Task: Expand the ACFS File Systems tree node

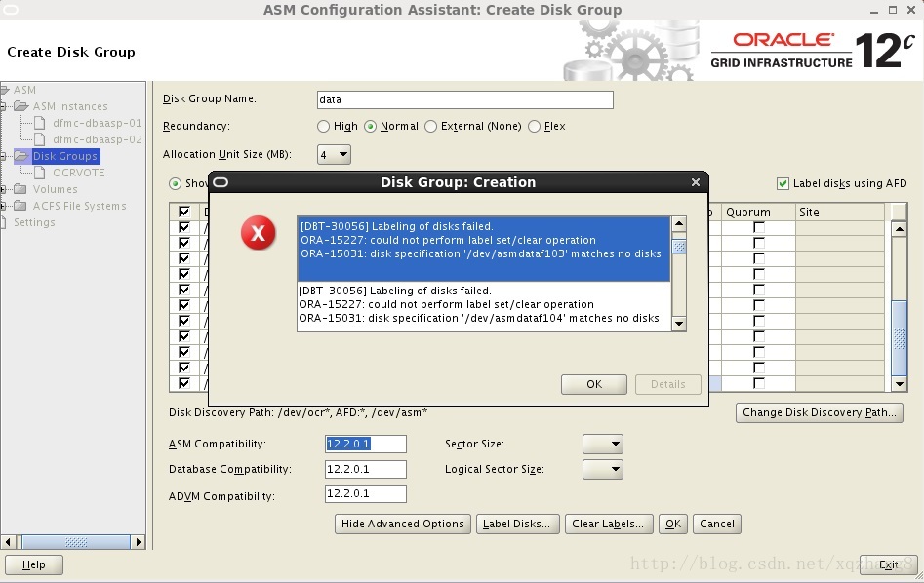Action: pyautogui.click(x=3, y=206)
